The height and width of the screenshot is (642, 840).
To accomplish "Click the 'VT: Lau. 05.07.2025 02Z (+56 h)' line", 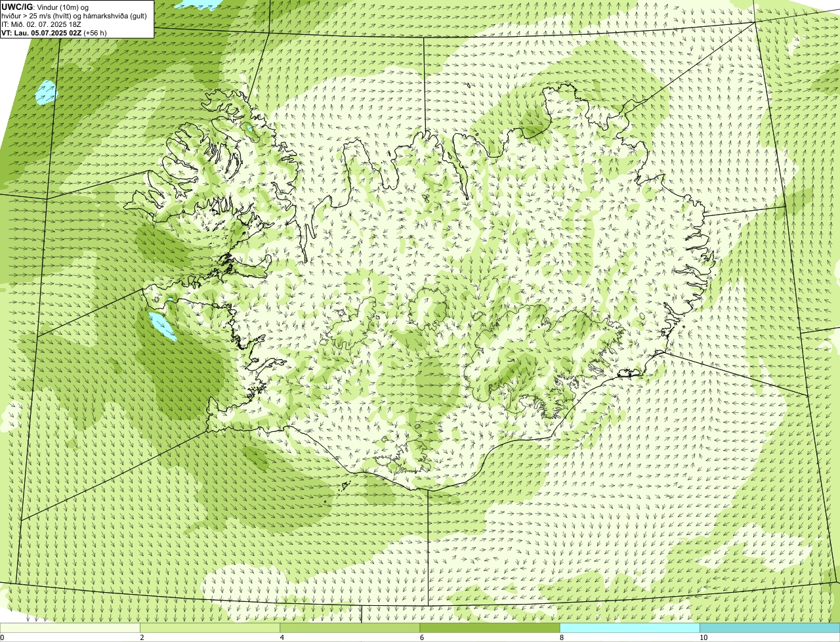I will coord(54,32).
